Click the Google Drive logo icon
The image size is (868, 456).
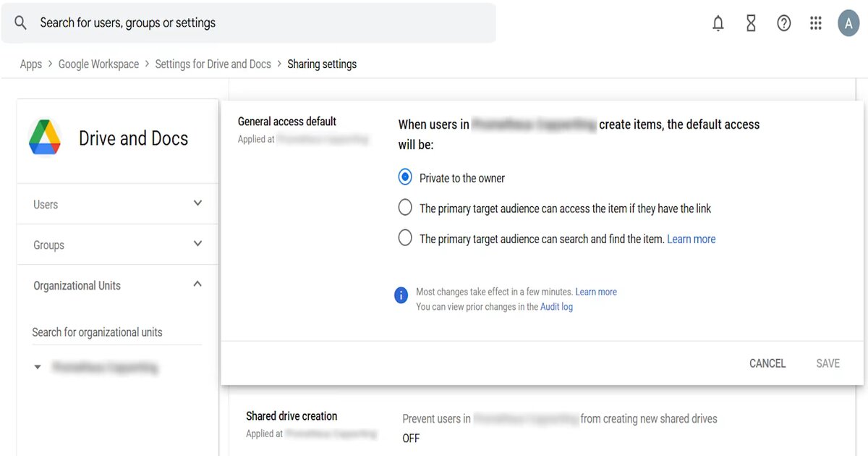coord(45,138)
